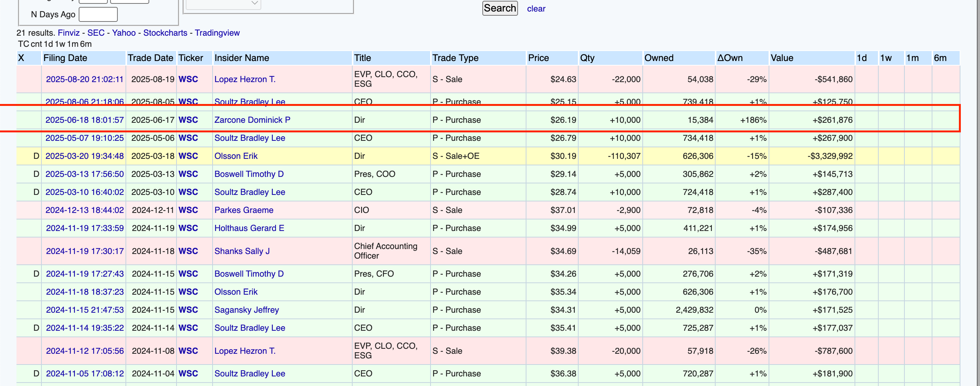Click the 1d column header
This screenshot has width=980, height=386.
tap(862, 58)
